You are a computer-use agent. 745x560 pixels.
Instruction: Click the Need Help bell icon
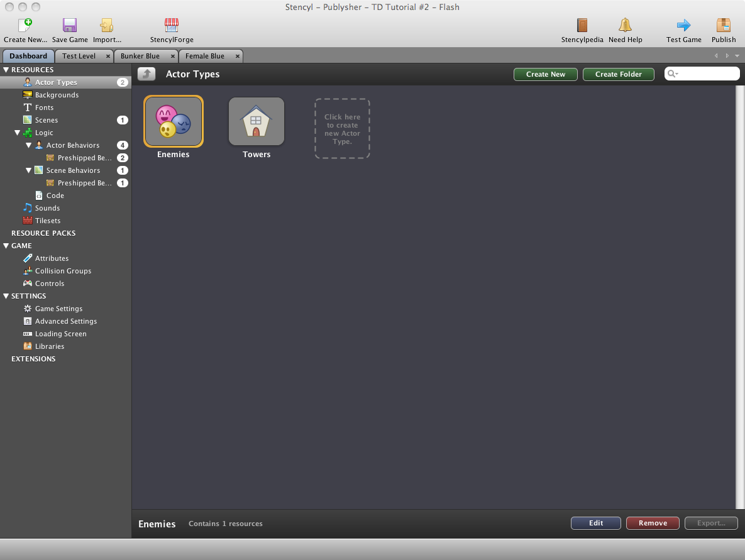626,25
